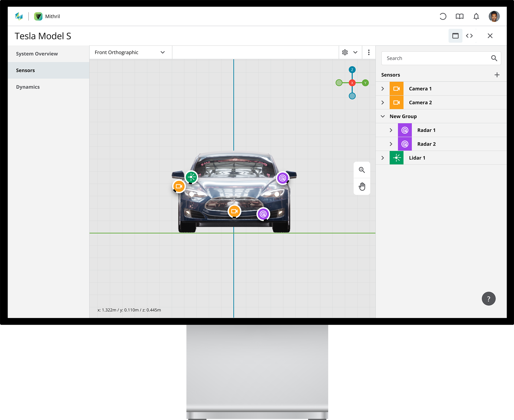Select the Lidar 1 label
514x420 pixels.
click(x=417, y=158)
